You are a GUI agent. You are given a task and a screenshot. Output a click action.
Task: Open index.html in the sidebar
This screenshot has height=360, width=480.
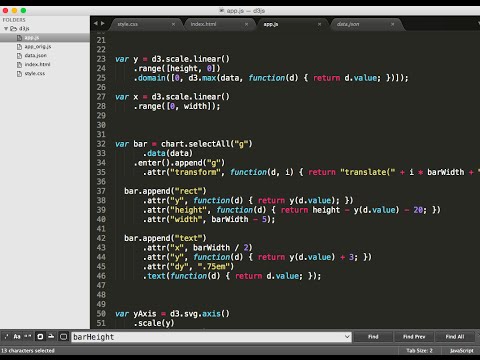coord(45,65)
